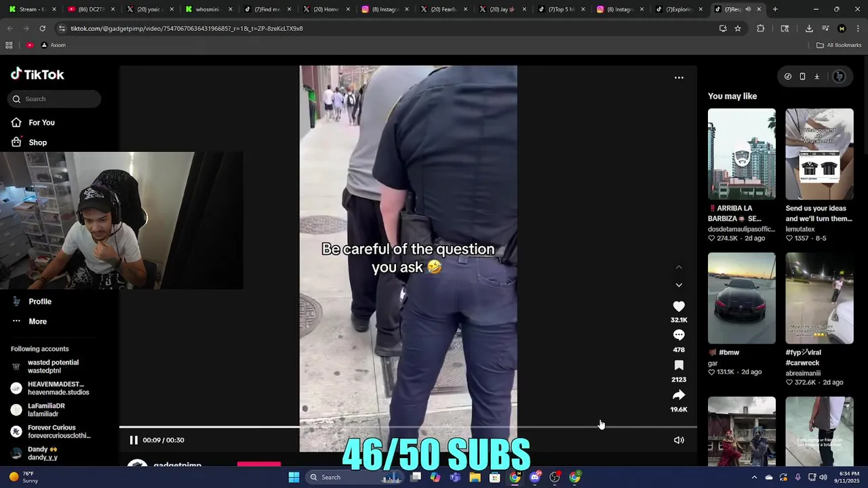Open the bookmarks bar apps grid icon
This screenshot has height=488, width=868.
click(x=9, y=45)
